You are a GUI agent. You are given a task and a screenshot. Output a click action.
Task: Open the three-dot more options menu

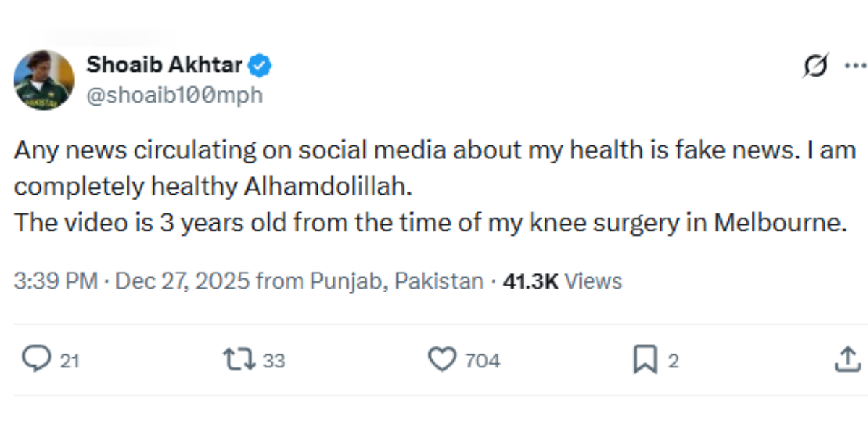(855, 65)
